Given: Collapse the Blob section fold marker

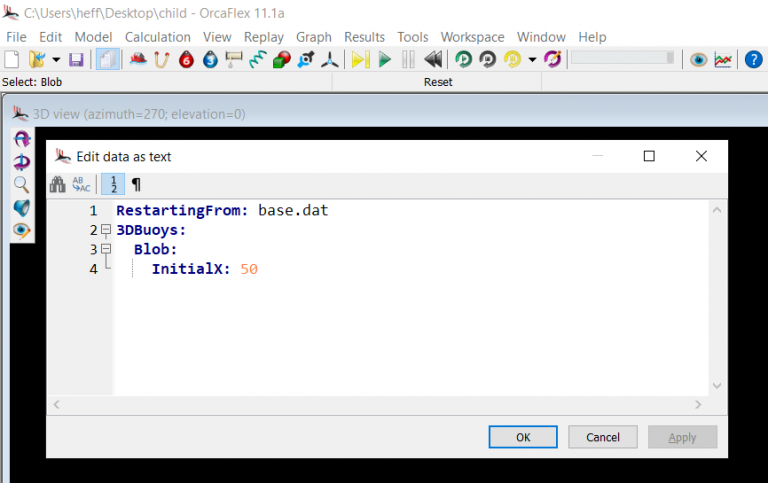Looking at the screenshot, I should point(106,249).
